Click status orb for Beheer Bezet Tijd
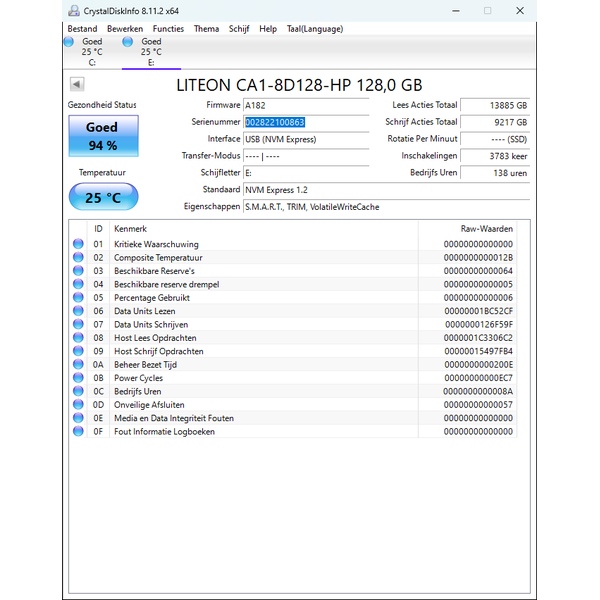The height and width of the screenshot is (600, 600). [x=78, y=364]
